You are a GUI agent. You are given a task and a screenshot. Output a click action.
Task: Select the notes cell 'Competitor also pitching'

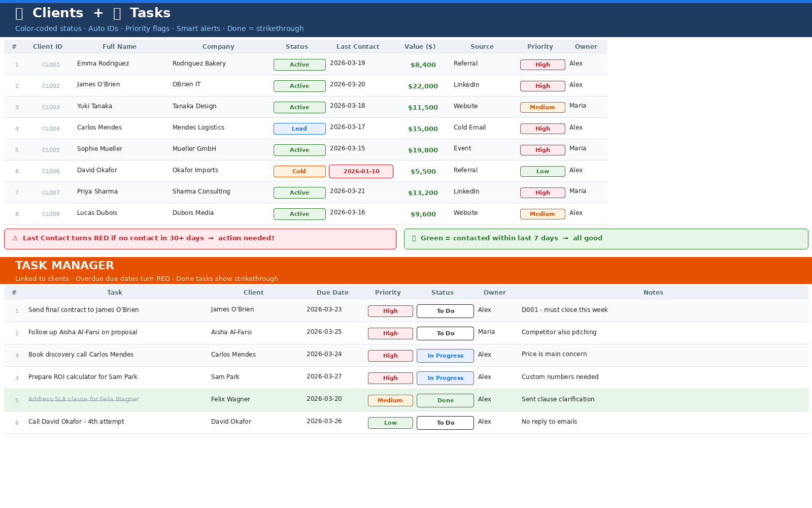[559, 332]
